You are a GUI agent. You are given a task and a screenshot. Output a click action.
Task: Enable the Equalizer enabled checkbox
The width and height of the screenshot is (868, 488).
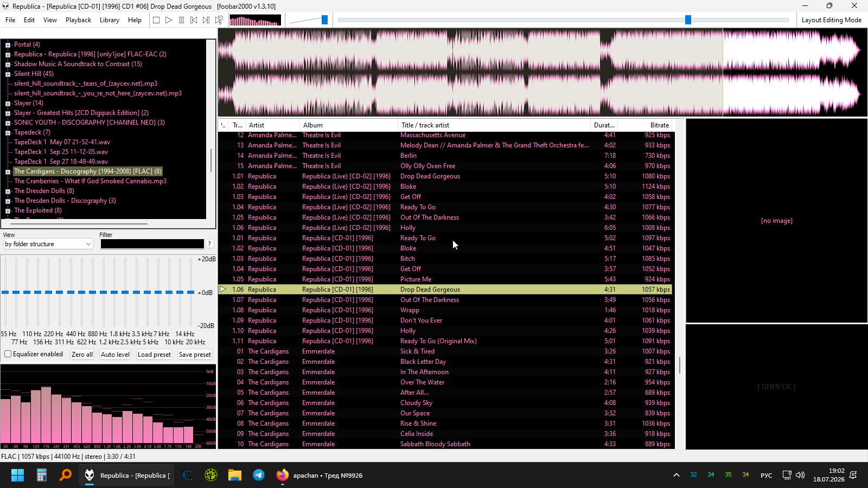(8, 354)
